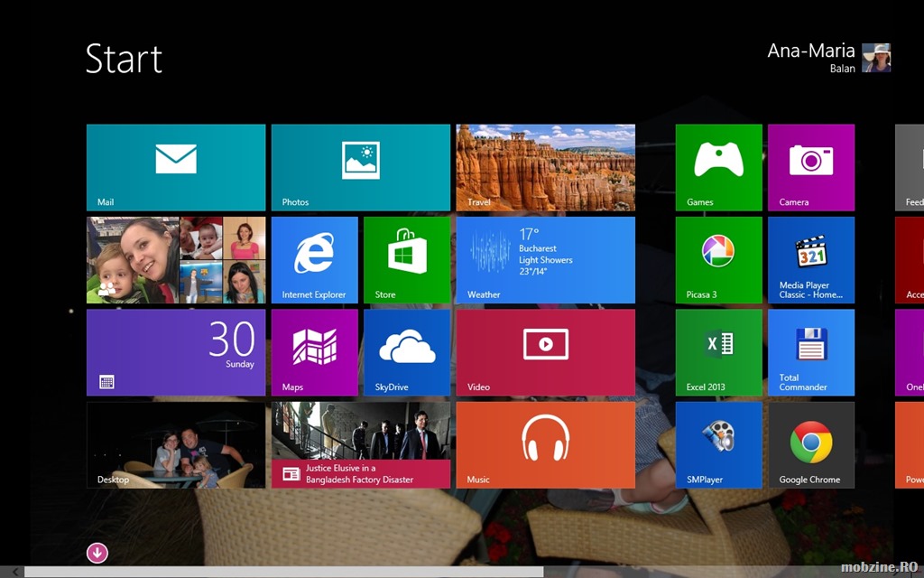924x578 pixels.
Task: Open the partially visible Feed tile
Action: tap(910, 167)
